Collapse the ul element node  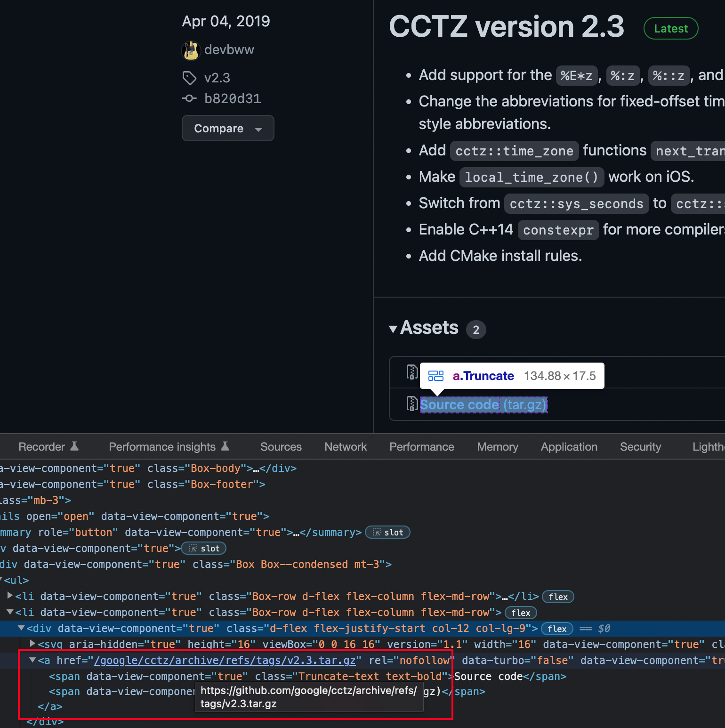click(x=1, y=580)
